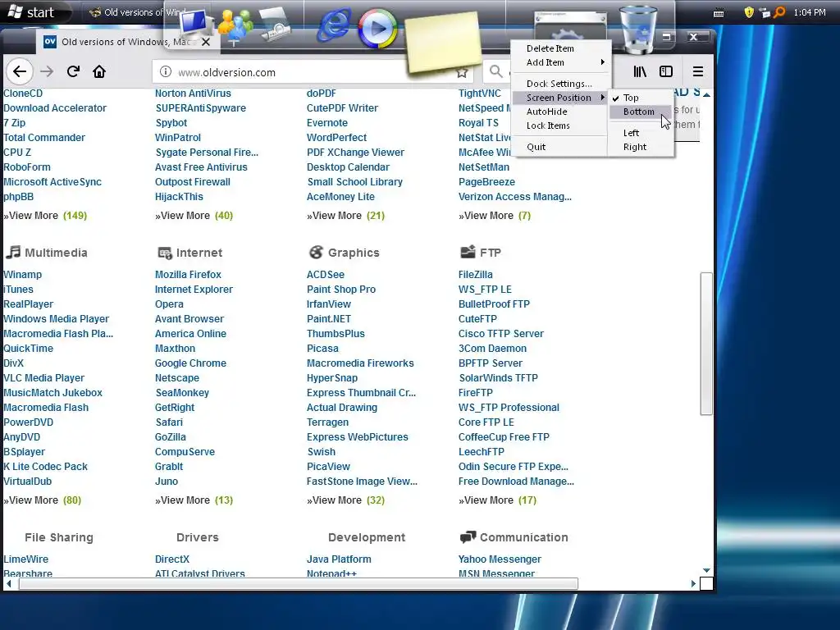The height and width of the screenshot is (630, 840).
Task: Open the CutePDF Writer link
Action: point(342,108)
